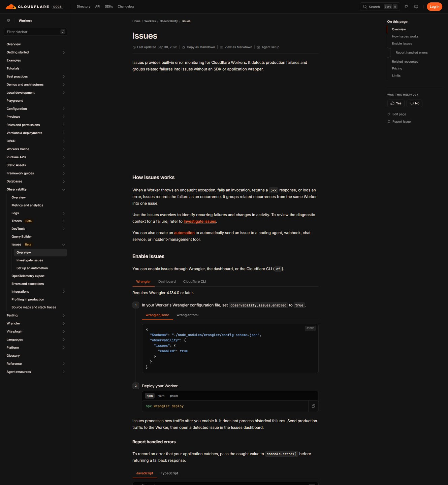The height and width of the screenshot is (485, 448).
Task: Click the products grid icon beside Workers
Action: 8,21
